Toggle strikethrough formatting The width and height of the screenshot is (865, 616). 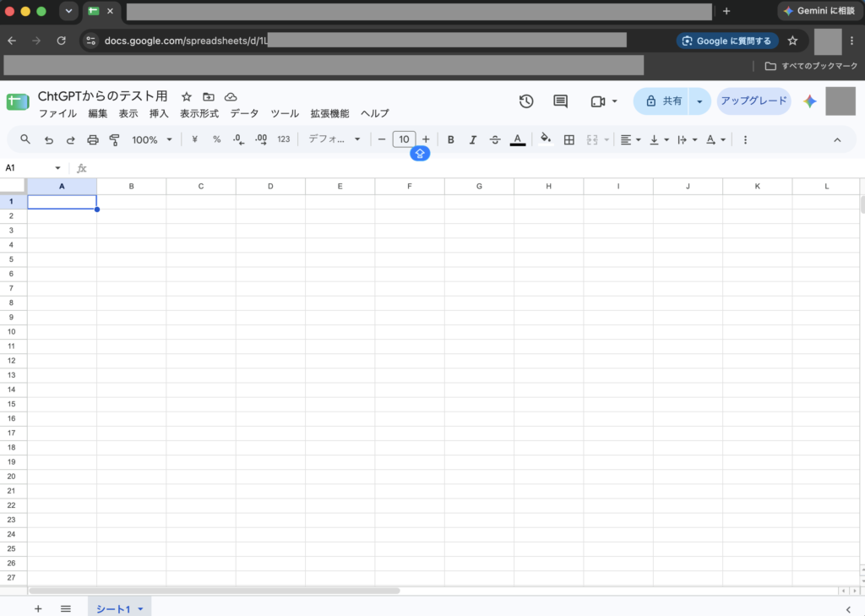[x=495, y=140]
